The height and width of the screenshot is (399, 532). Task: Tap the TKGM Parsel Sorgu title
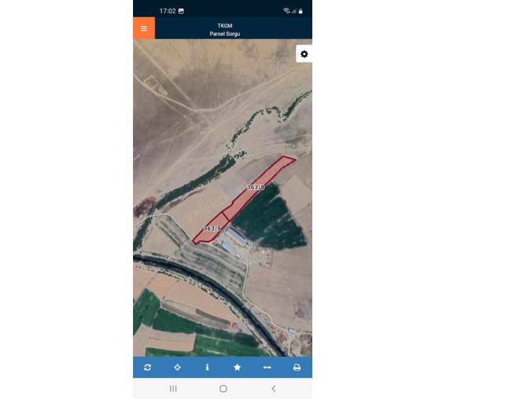point(225,29)
